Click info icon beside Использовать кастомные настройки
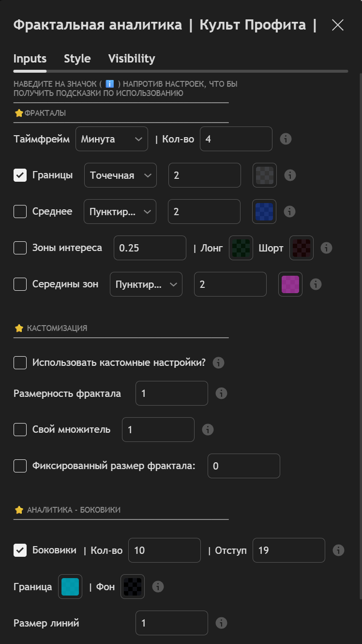This screenshot has height=644, width=362. tap(218, 362)
